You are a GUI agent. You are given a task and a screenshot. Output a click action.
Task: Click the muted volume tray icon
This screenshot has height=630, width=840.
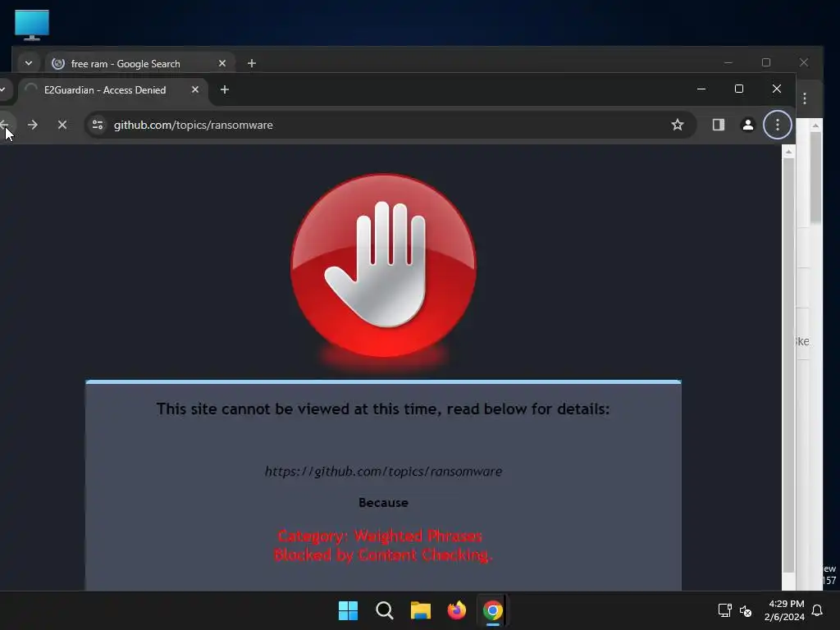coord(745,610)
